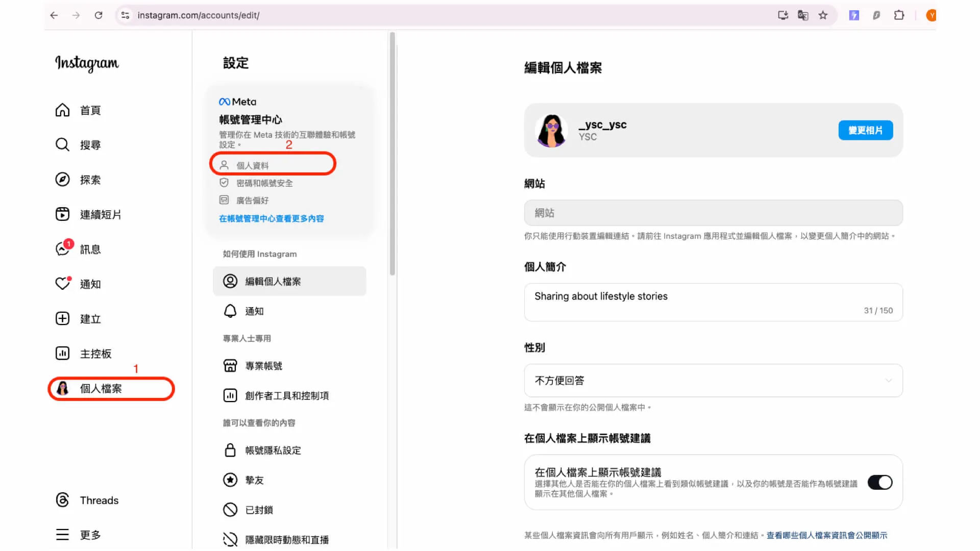The width and height of the screenshot is (980, 551).
Task: Open the 通知 heart icon in sidebar
Action: coord(63,283)
